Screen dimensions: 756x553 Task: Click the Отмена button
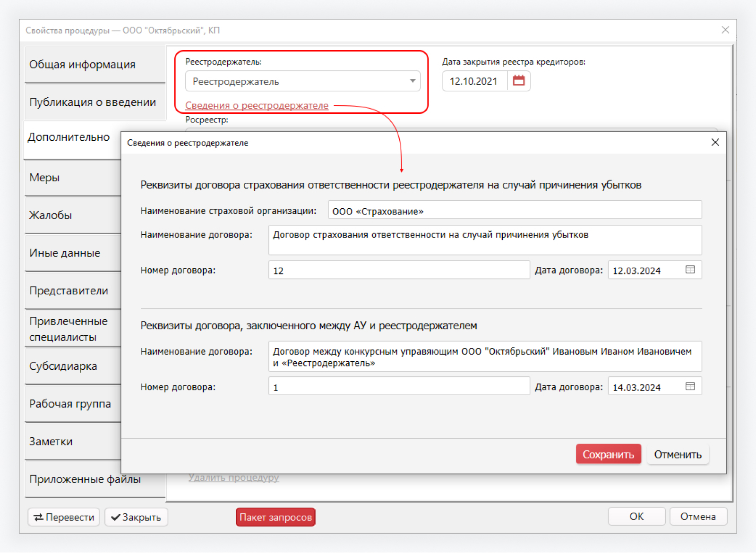point(698,516)
